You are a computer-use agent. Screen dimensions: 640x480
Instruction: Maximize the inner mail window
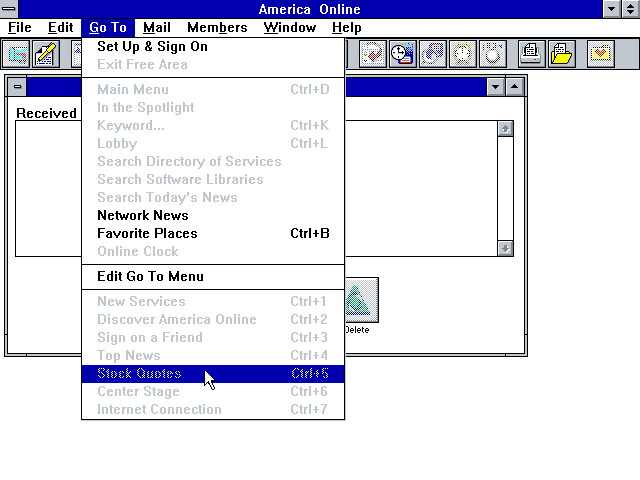coord(514,87)
